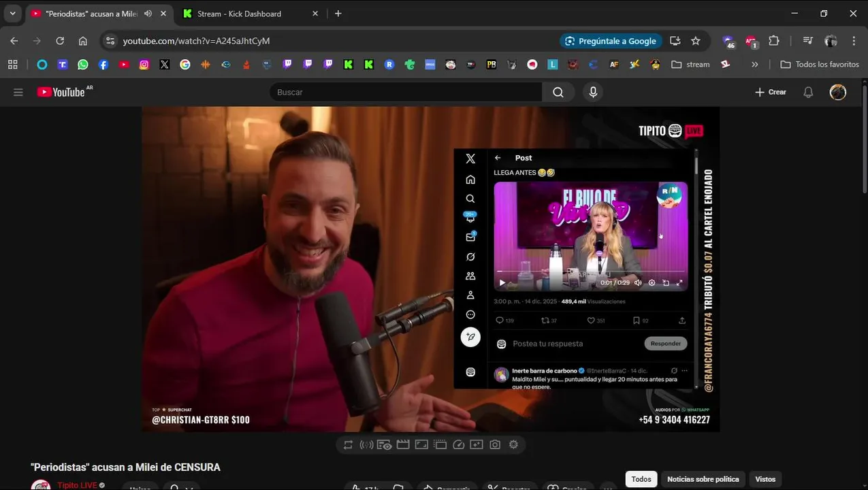This screenshot has width=868, height=490.
Task: Open the YouTube hamburger guide menu
Action: [x=18, y=92]
